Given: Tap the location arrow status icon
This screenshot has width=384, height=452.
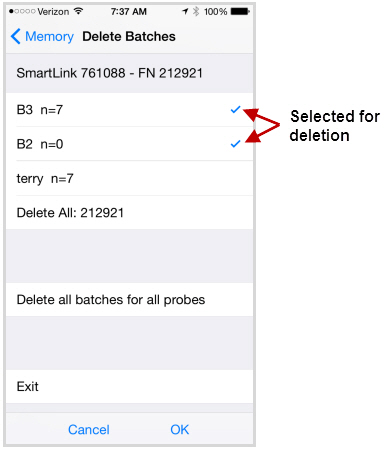Looking at the screenshot, I should [x=185, y=12].
